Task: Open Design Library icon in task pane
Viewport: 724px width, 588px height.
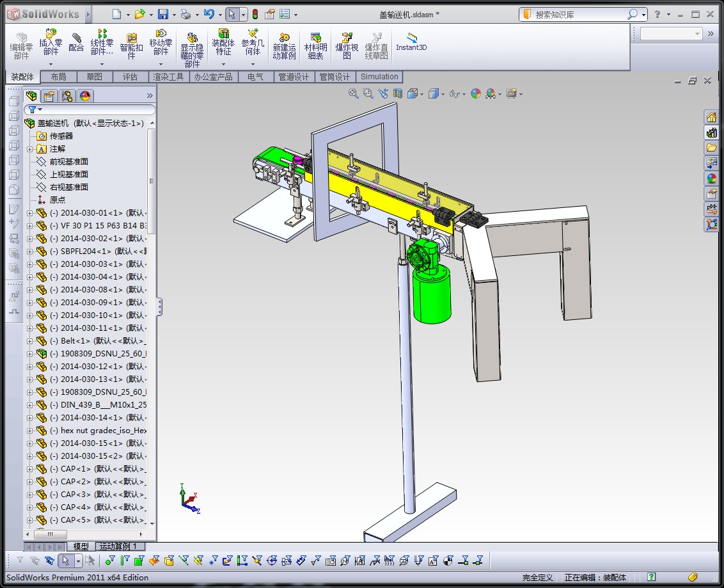Action: point(711,132)
